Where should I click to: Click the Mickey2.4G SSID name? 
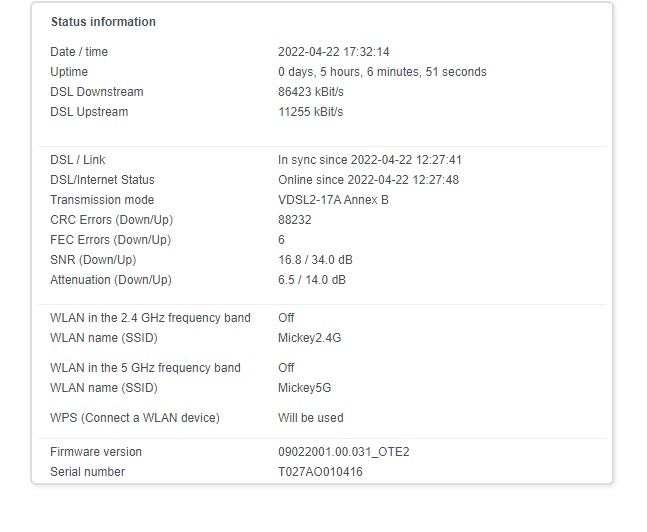click(309, 338)
